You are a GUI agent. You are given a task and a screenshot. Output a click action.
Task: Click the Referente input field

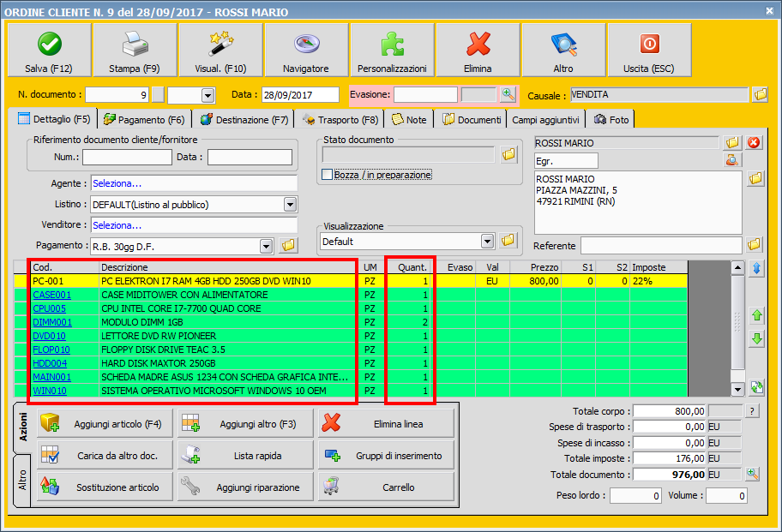(661, 246)
